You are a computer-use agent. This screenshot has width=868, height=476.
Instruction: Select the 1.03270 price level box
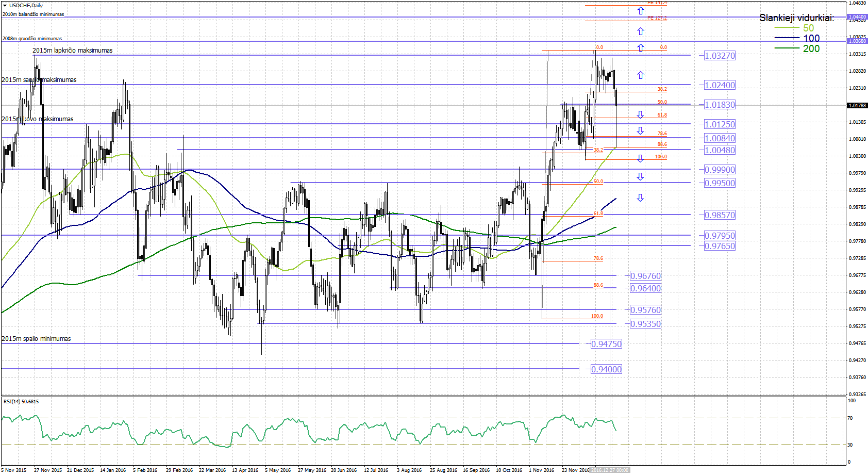(x=720, y=56)
